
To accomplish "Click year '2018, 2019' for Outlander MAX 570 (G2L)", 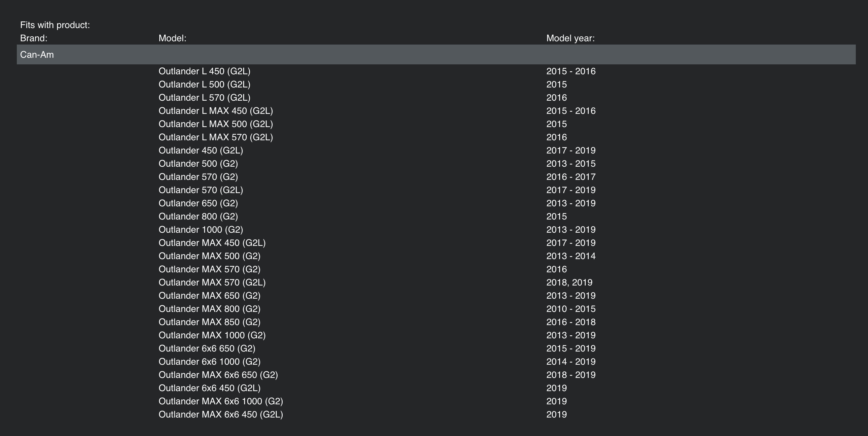I will click(x=570, y=282).
